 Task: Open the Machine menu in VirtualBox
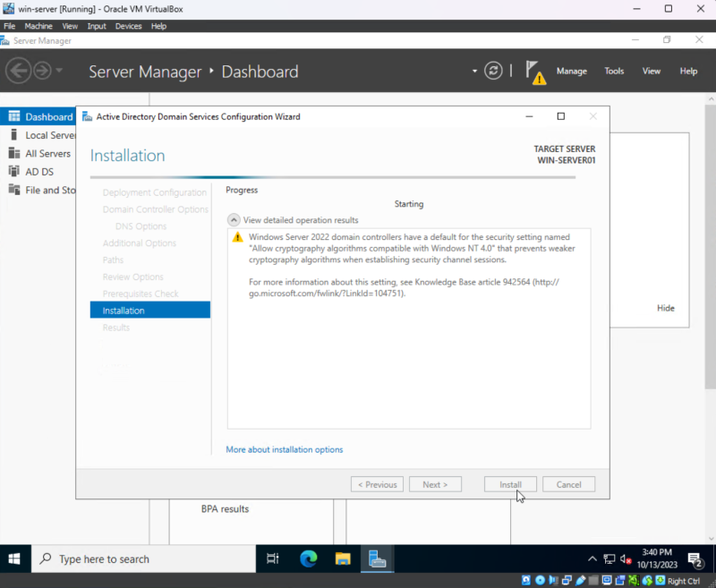click(x=38, y=26)
